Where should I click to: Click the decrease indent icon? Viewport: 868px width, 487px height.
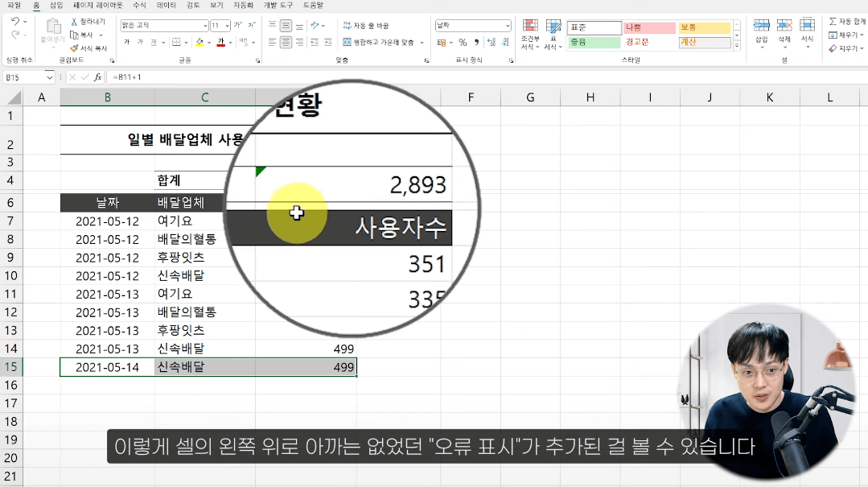tap(315, 42)
